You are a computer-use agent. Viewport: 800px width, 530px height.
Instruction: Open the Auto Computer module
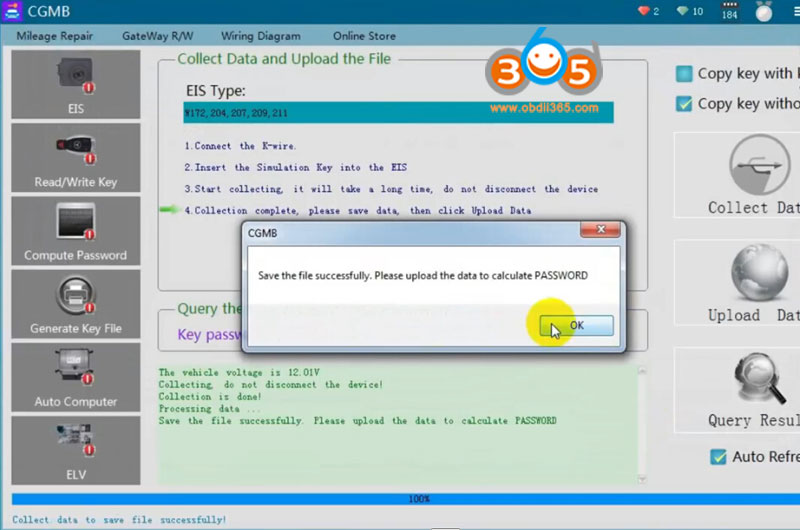[76, 378]
